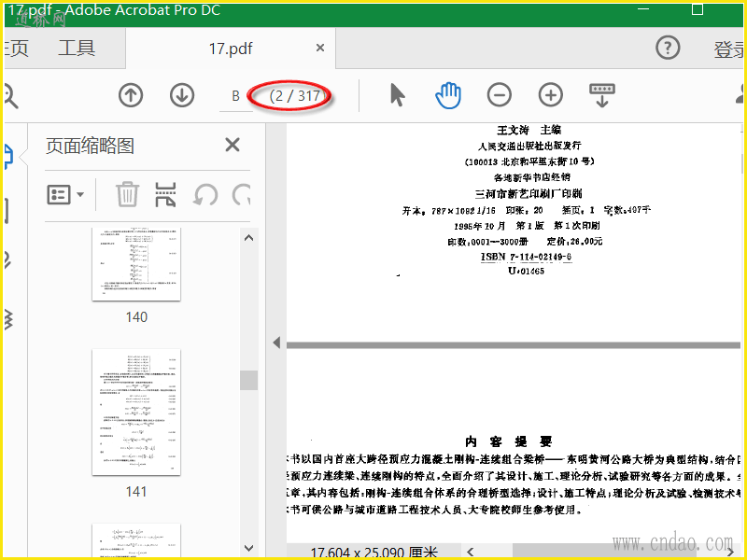Open the home tab at far left
The width and height of the screenshot is (747, 560).
17,49
